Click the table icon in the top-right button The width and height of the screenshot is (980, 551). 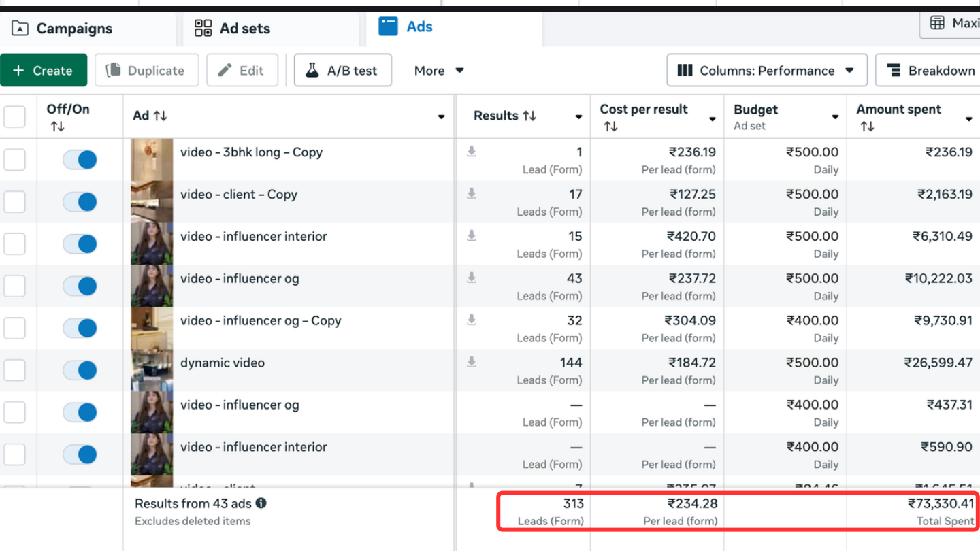(x=937, y=23)
